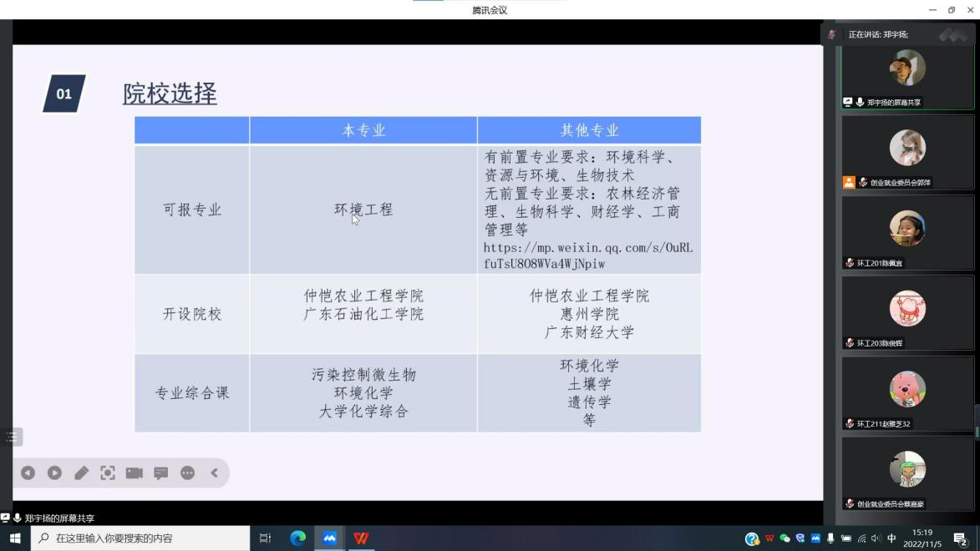The height and width of the screenshot is (551, 980).
Task: Open the comment bubble in slide toolbar
Action: [161, 473]
